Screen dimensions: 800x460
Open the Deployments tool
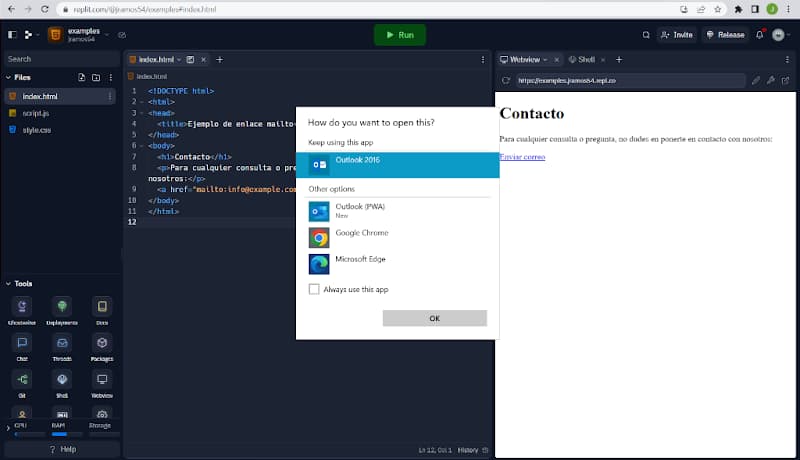[62, 311]
